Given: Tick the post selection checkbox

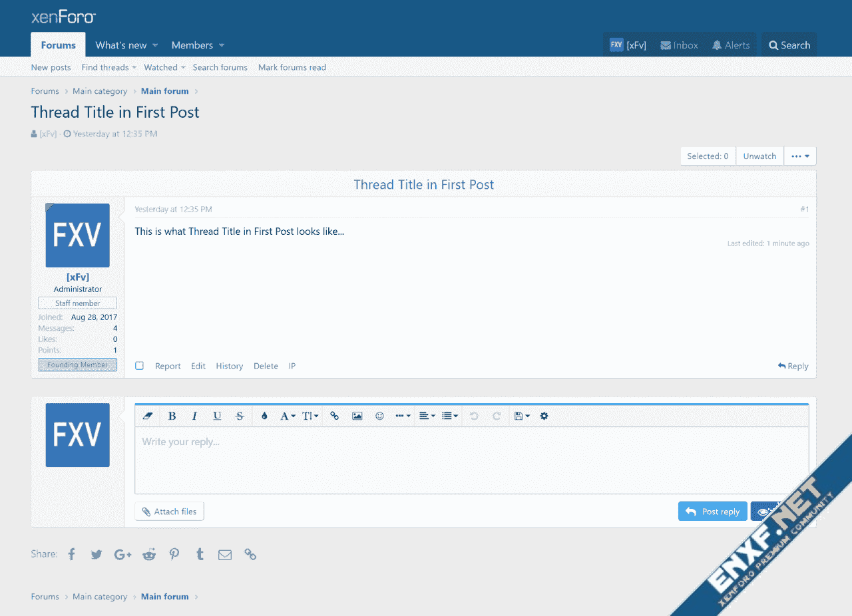Looking at the screenshot, I should [x=139, y=366].
